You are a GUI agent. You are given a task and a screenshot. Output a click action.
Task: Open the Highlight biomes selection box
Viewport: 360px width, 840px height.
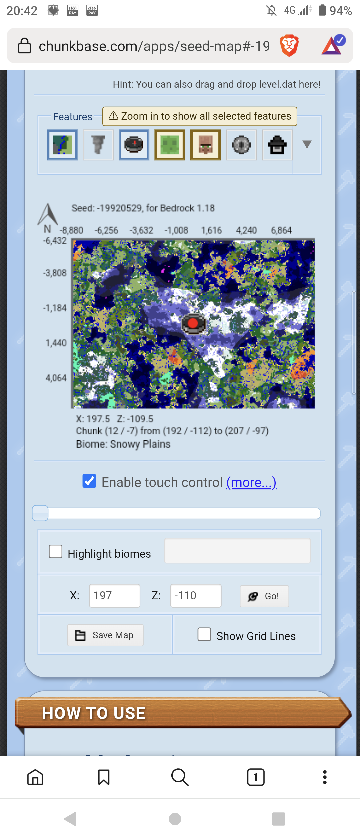pos(237,551)
